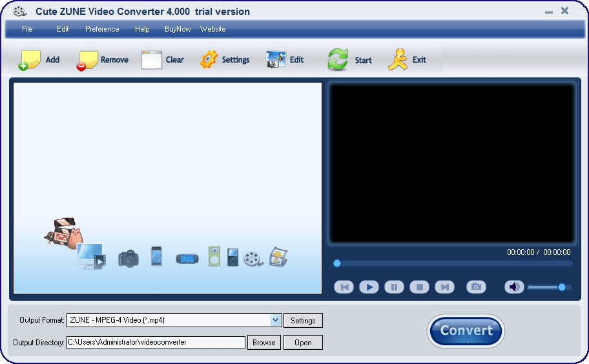Clear the file list via toolbar
This screenshot has height=364, width=589.
click(151, 60)
